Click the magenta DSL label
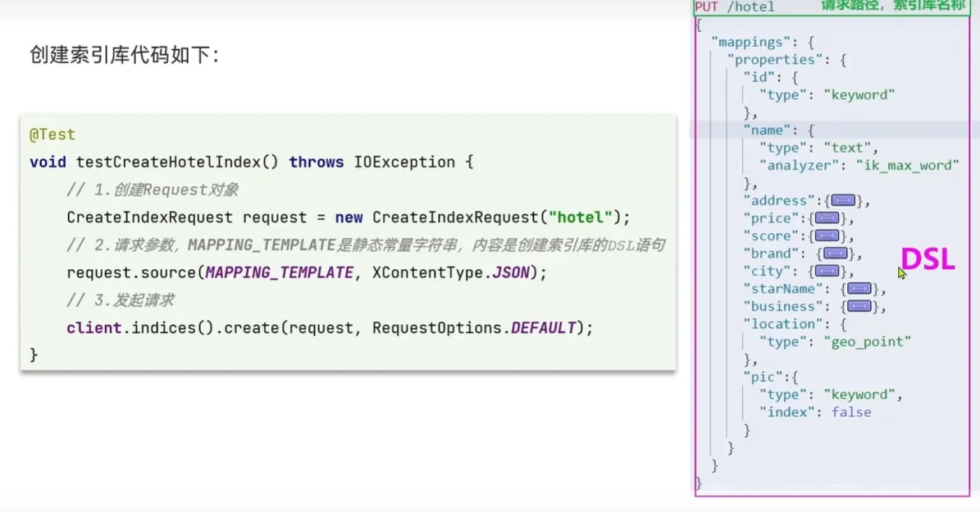 928,260
